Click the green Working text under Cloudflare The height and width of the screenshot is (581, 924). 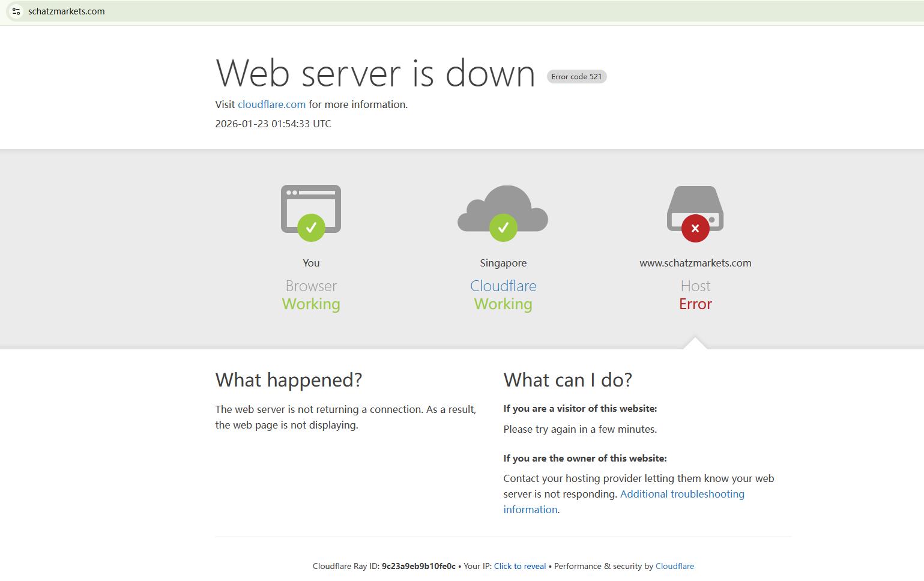pos(503,304)
